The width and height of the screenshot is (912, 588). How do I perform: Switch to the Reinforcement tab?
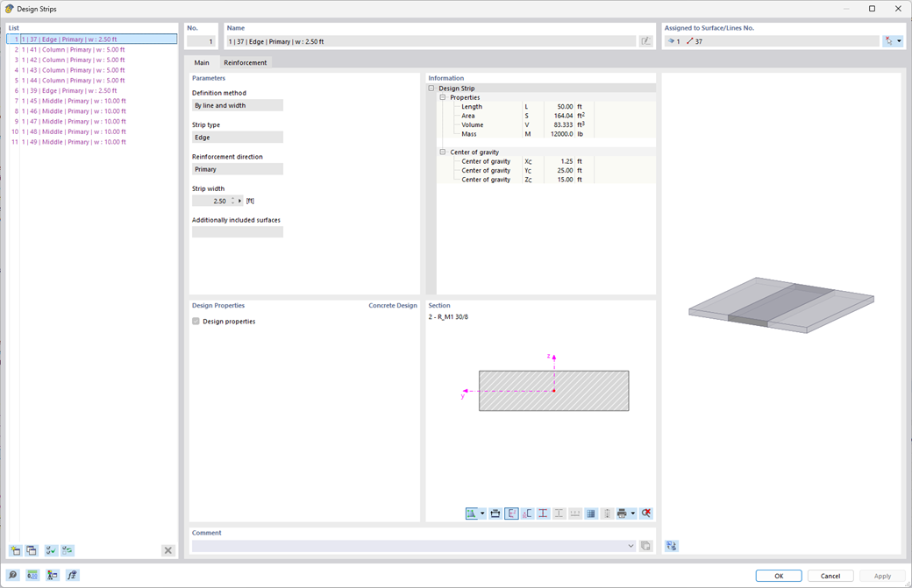click(x=245, y=62)
